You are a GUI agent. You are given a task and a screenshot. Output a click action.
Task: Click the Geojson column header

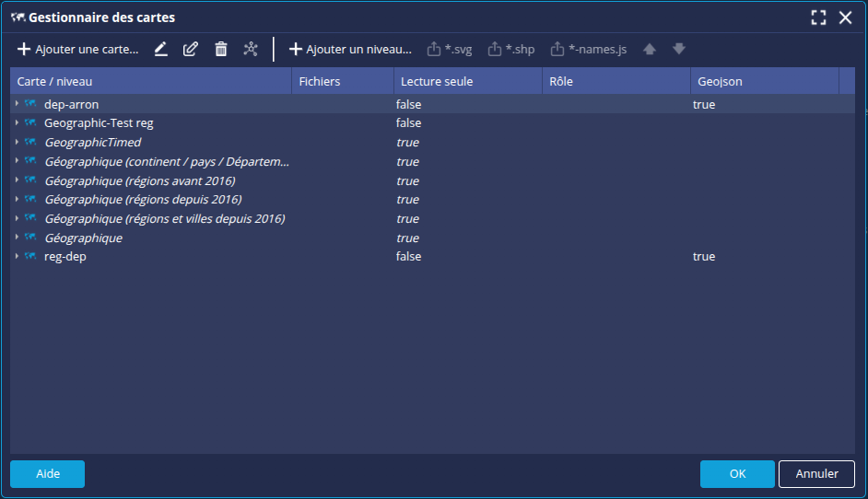[x=720, y=82]
